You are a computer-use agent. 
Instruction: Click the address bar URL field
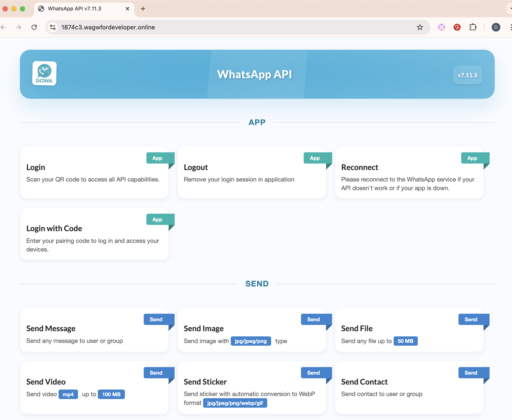coord(108,27)
